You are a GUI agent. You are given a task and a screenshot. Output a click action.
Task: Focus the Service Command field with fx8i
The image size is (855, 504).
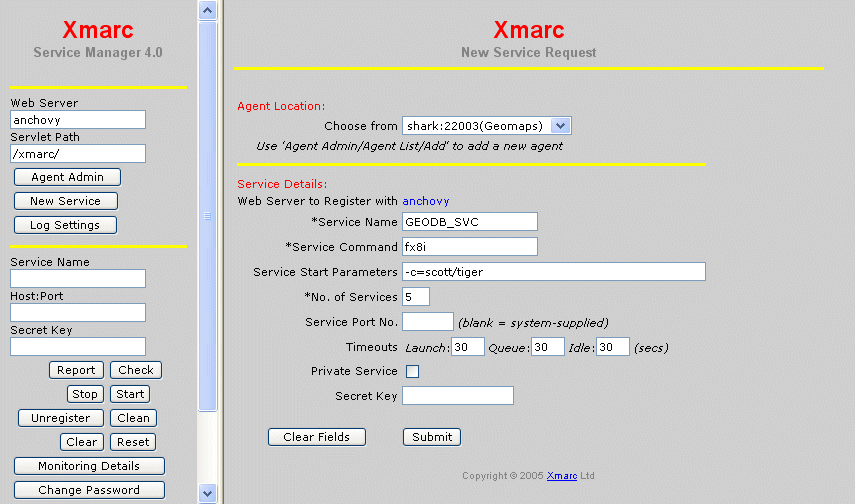pyautogui.click(x=469, y=247)
